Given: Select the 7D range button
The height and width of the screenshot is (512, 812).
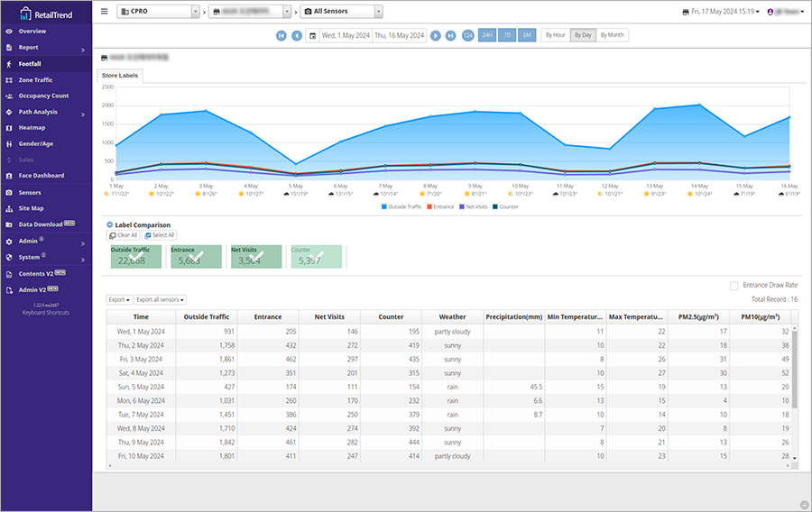Looking at the screenshot, I should click(x=508, y=35).
